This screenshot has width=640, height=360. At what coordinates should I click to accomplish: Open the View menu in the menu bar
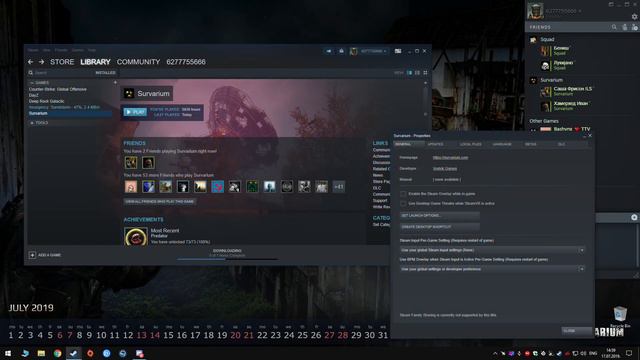pyautogui.click(x=47, y=50)
